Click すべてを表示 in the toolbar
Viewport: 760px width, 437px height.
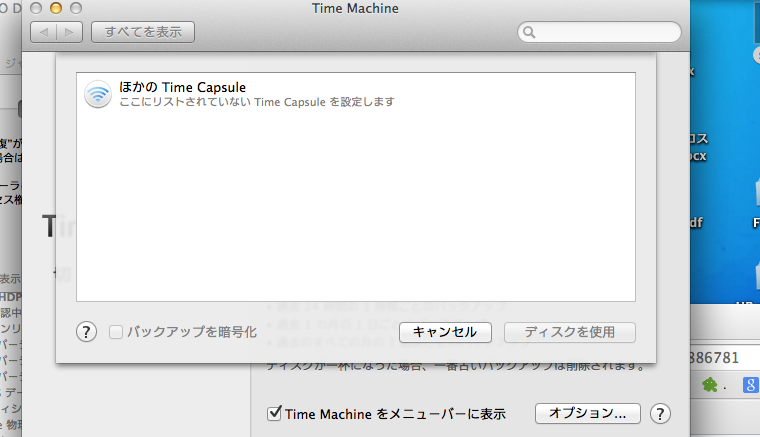coord(143,32)
